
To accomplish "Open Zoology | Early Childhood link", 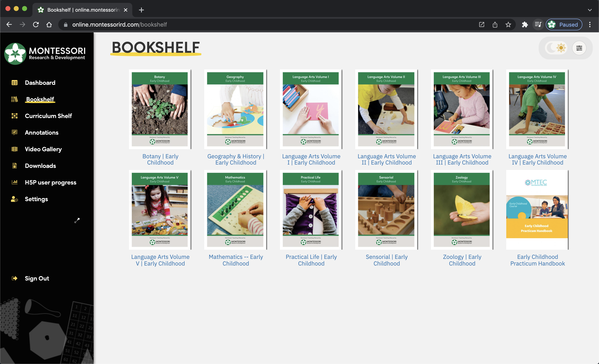I will 462,260.
